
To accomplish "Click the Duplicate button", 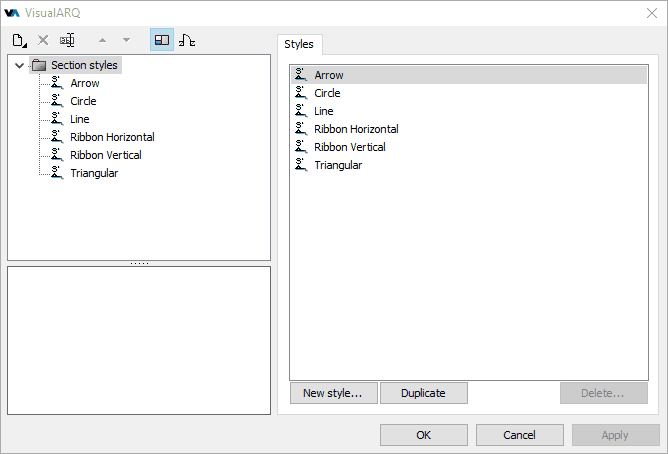I will 423,393.
